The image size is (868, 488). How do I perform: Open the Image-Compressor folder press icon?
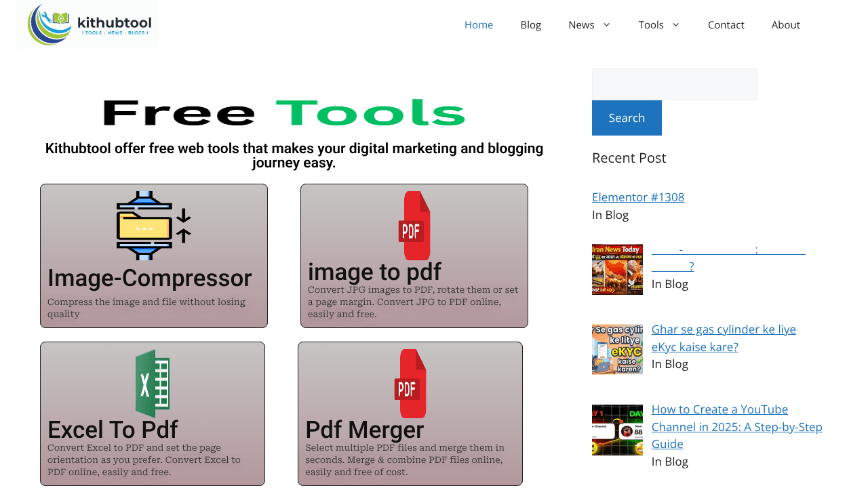point(154,226)
